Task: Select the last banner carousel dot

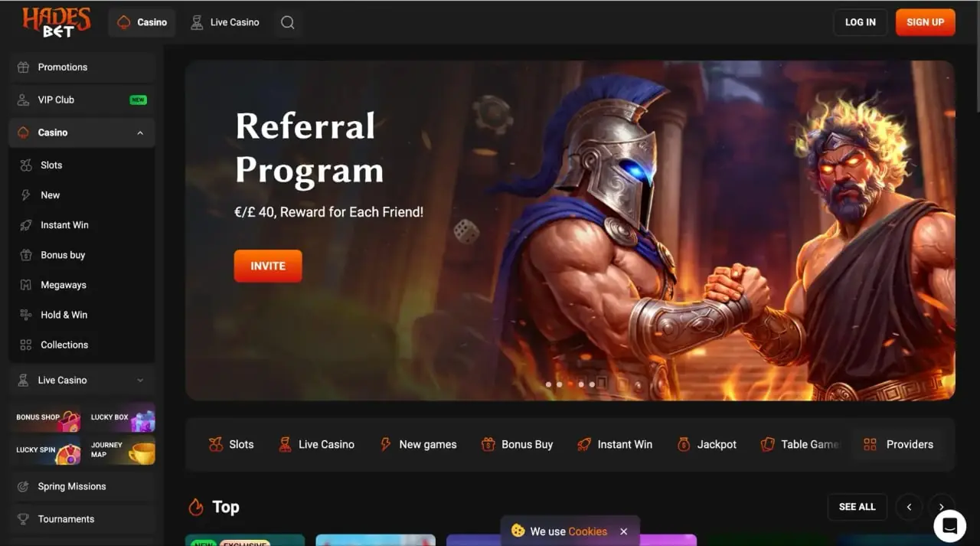Action: click(x=592, y=384)
